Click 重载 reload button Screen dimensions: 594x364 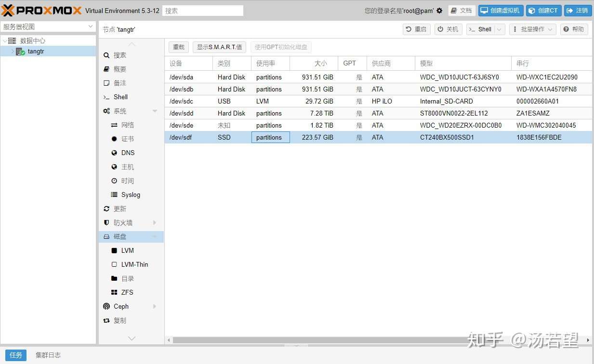pyautogui.click(x=179, y=47)
